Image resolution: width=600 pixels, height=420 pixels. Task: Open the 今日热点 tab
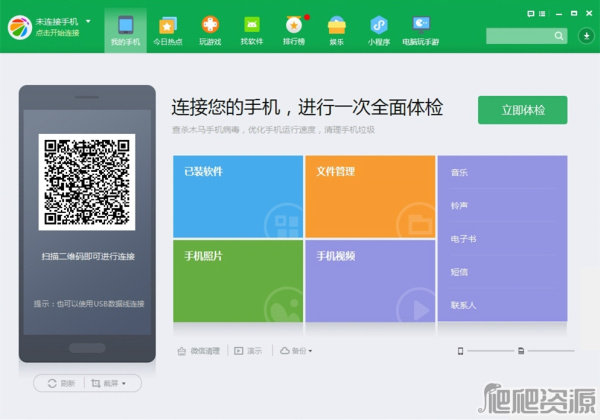pos(167,29)
